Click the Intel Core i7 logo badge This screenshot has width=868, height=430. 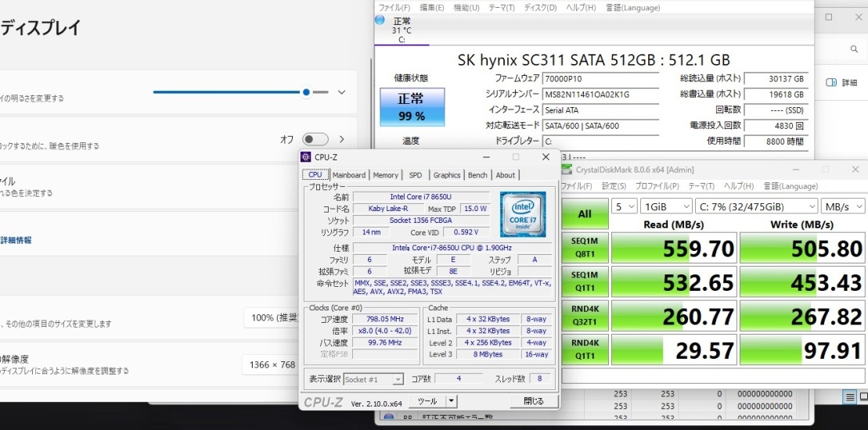(523, 214)
